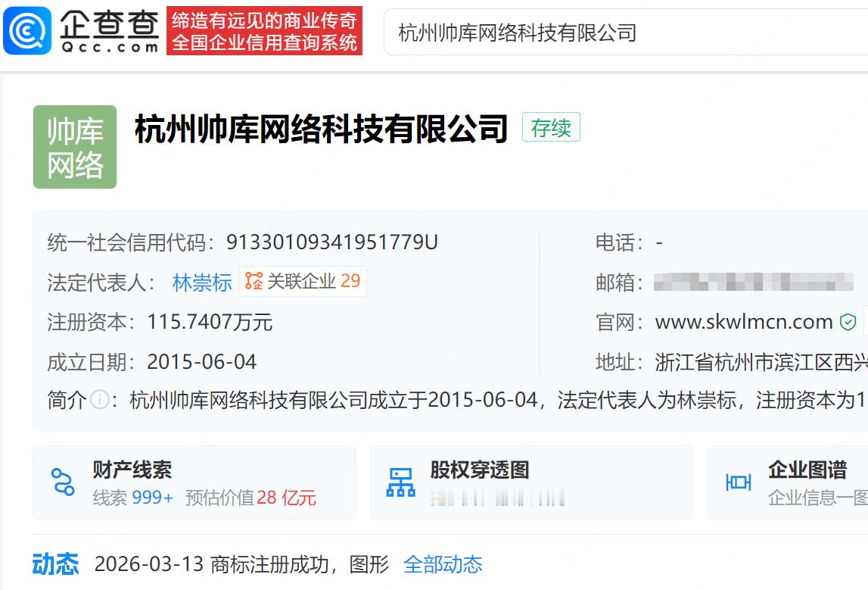Viewport: 868px width, 590px height.
Task: Open the 股权穿透图 card
Action: click(x=531, y=482)
